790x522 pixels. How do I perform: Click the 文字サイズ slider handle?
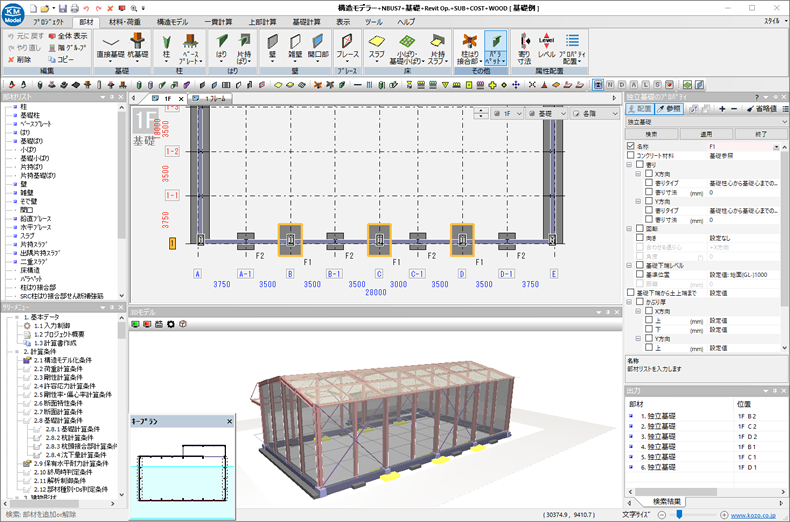[x=679, y=514]
